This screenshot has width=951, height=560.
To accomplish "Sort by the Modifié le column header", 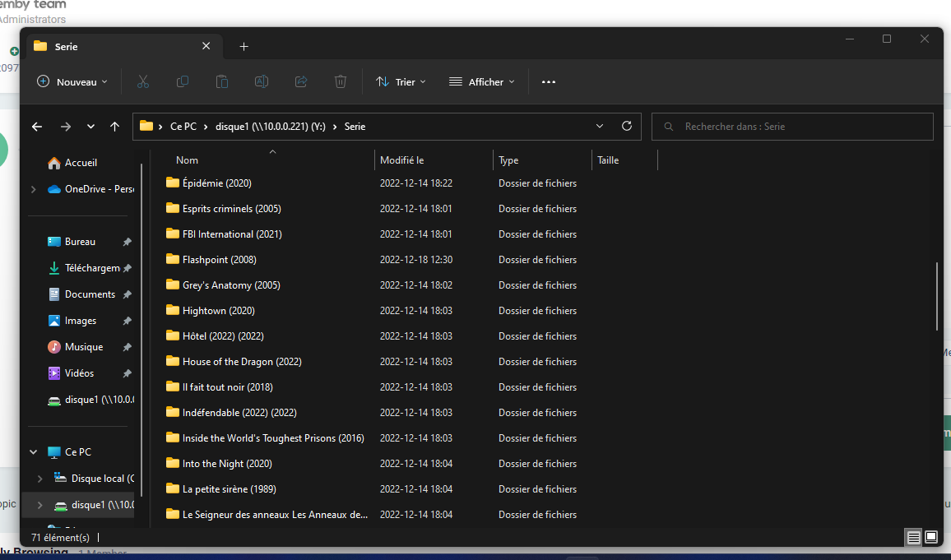I will coord(401,160).
